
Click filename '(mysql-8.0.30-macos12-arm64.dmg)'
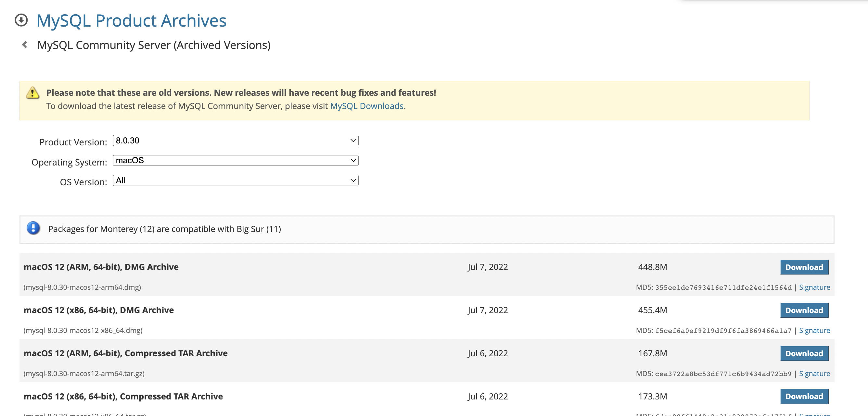pos(82,288)
